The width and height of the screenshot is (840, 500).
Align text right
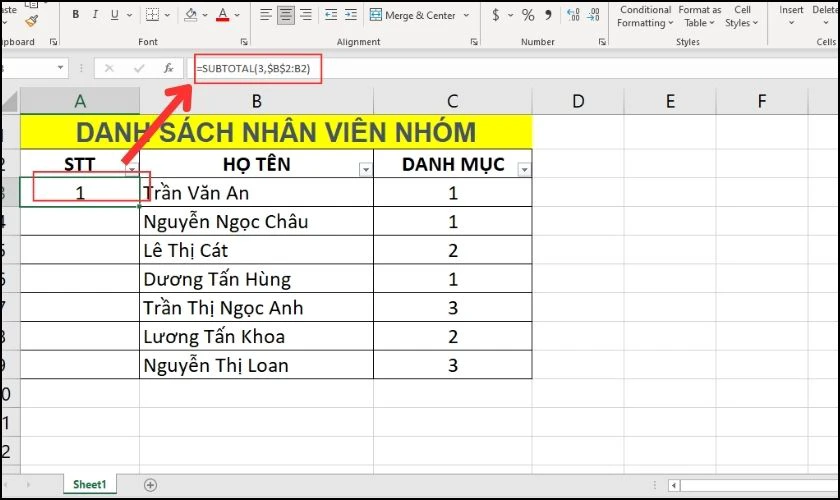305,14
